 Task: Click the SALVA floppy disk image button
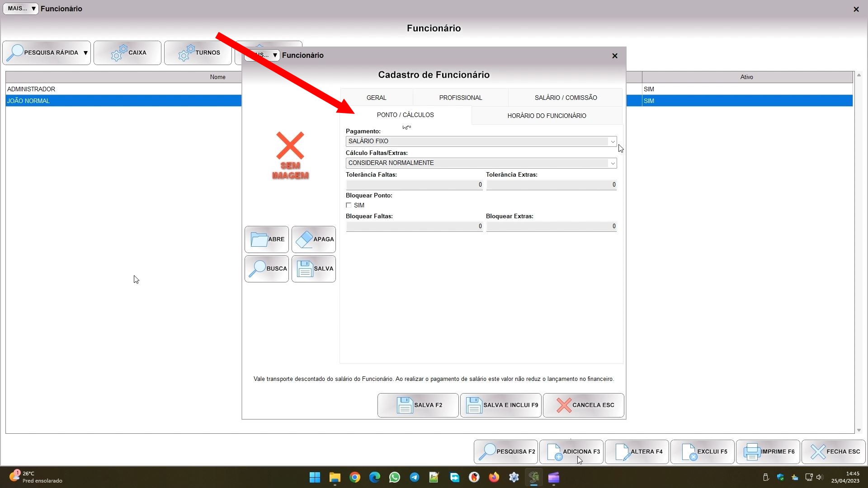(x=313, y=269)
